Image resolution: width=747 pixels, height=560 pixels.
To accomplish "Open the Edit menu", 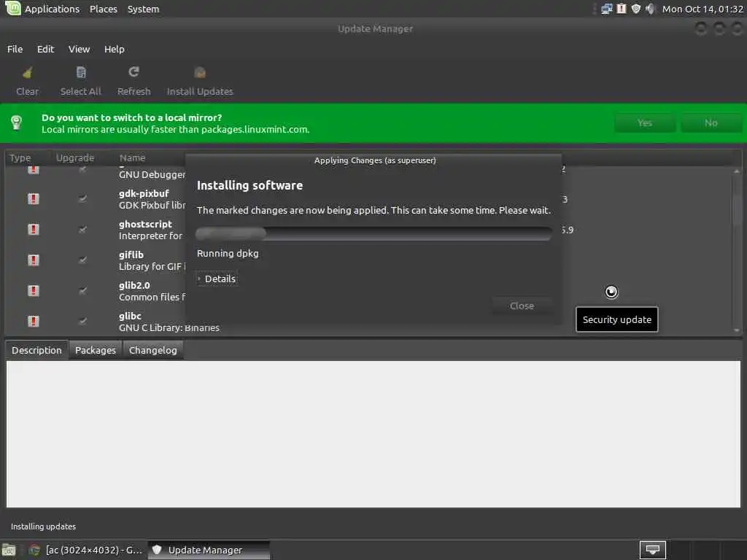I will pyautogui.click(x=46, y=49).
